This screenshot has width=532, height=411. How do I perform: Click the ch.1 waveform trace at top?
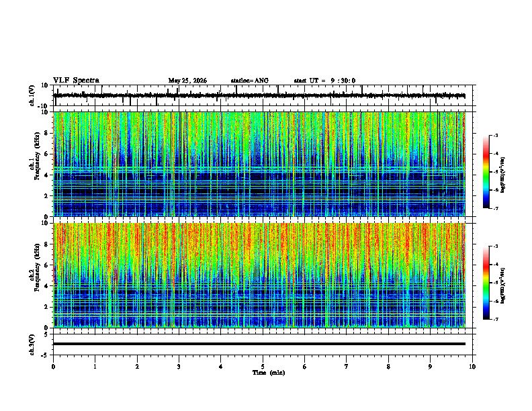coord(259,95)
